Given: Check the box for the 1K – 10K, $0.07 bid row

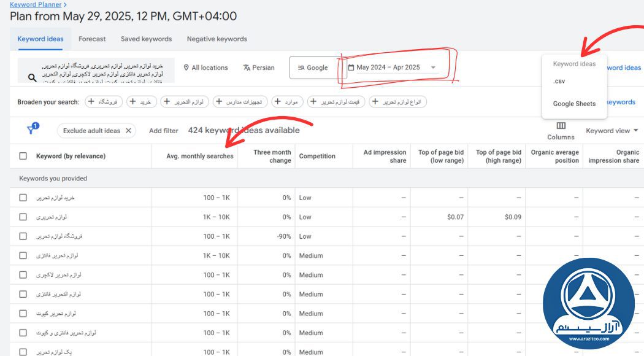Looking at the screenshot, I should (23, 217).
